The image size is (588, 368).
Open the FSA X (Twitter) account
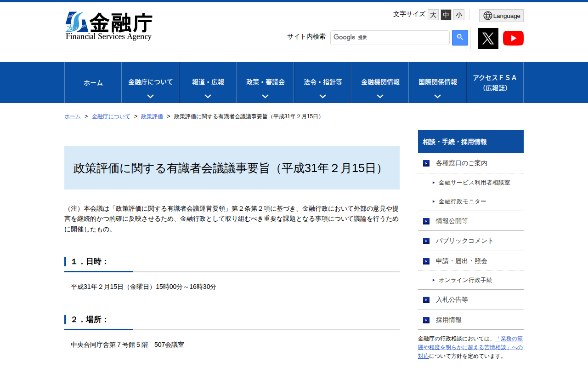tap(488, 38)
